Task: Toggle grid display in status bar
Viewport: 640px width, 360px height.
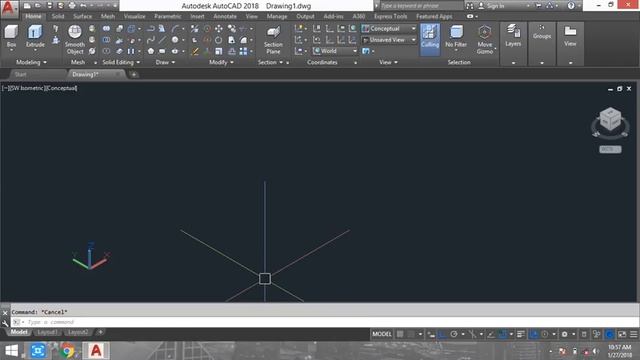Action: (x=400, y=334)
